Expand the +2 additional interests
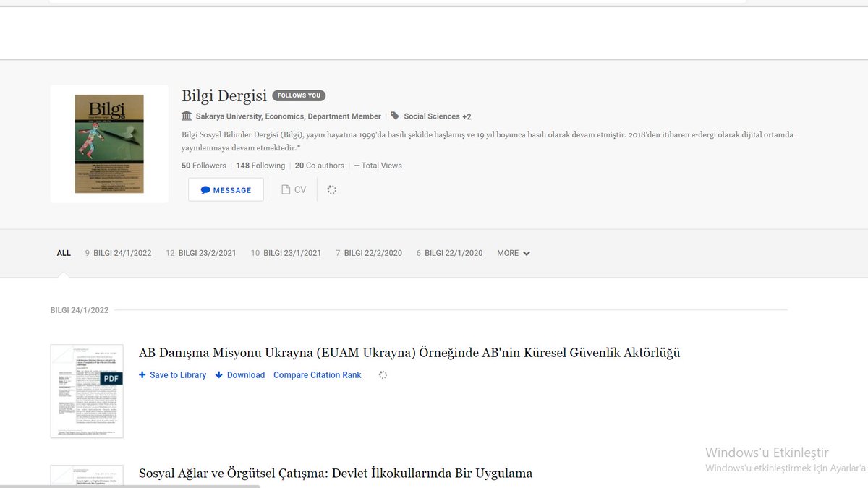This screenshot has height=488, width=868. point(467,116)
